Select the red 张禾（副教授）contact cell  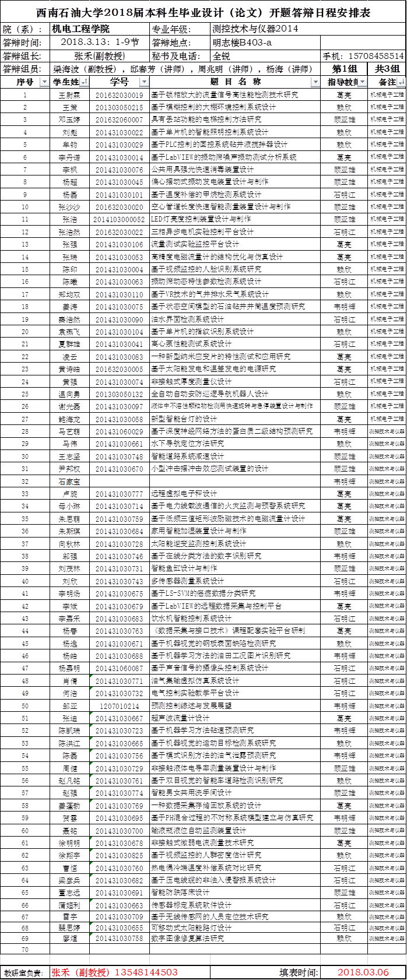[114, 972]
